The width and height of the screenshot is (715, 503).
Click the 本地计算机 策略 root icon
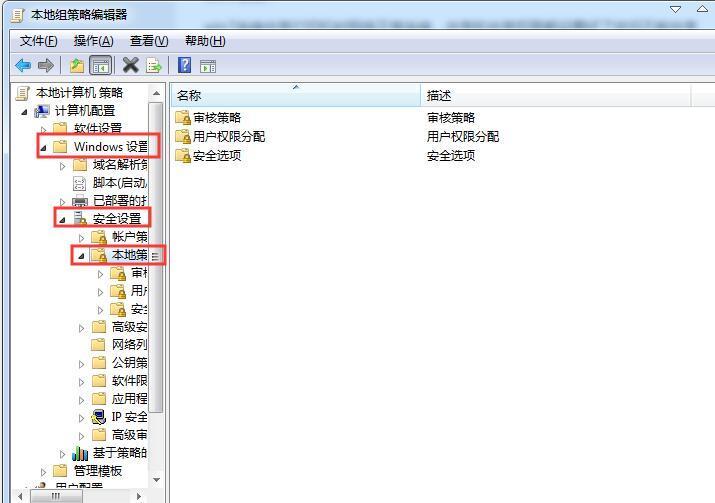[x=23, y=93]
